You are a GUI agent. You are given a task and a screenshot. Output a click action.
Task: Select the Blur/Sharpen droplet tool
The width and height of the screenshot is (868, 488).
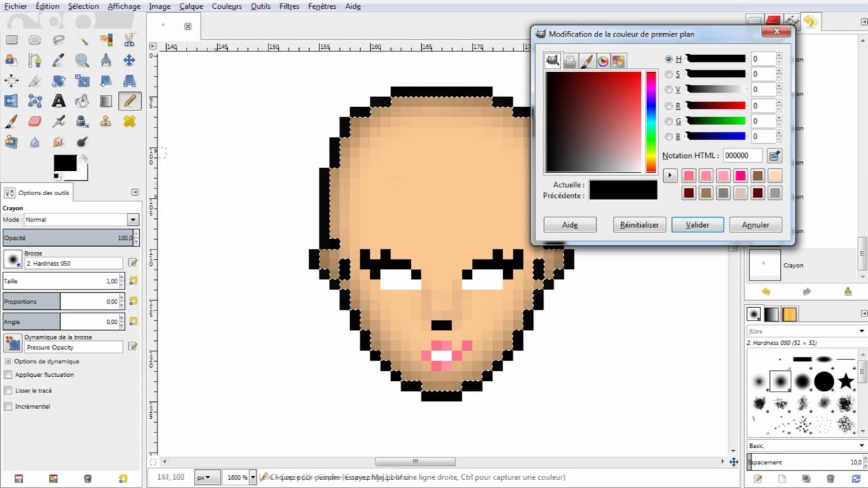pyautogui.click(x=35, y=142)
